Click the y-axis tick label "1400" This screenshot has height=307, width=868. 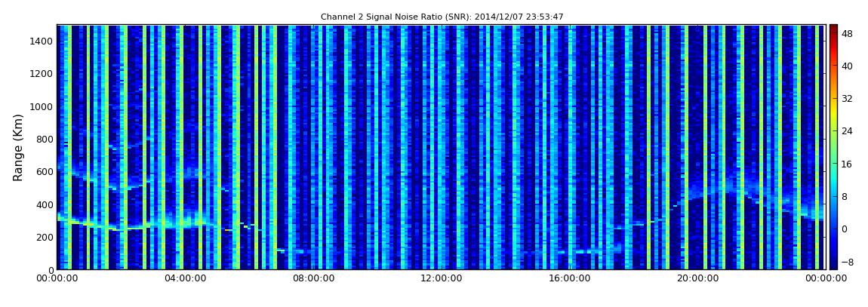click(x=42, y=41)
